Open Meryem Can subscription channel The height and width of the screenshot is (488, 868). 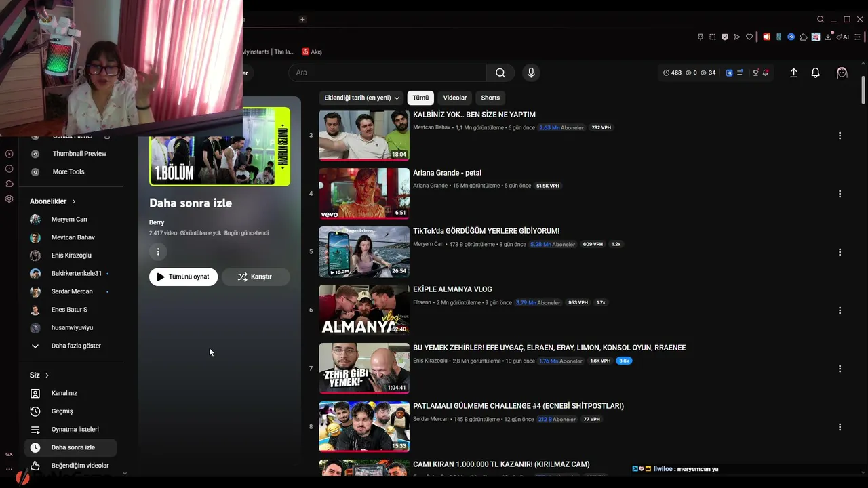71,219
